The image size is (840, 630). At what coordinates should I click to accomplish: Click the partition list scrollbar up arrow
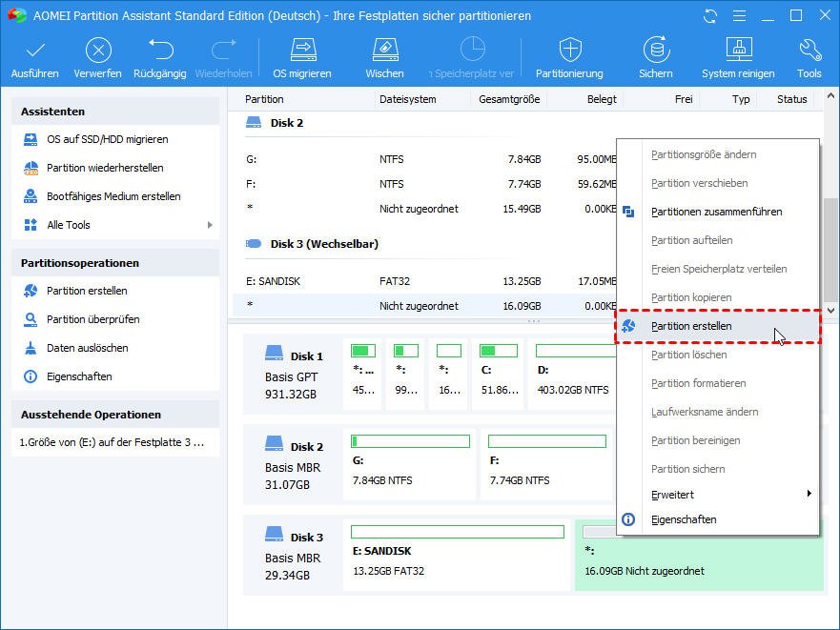point(830,96)
